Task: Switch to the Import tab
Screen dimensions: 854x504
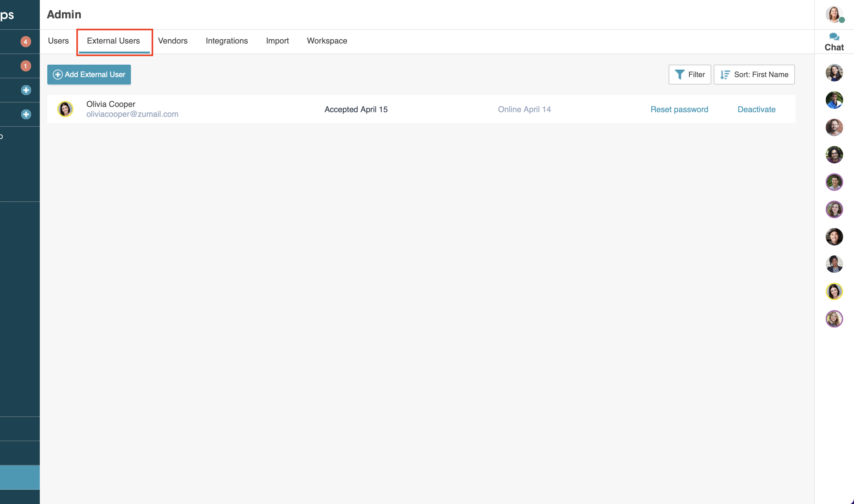Action: click(277, 41)
